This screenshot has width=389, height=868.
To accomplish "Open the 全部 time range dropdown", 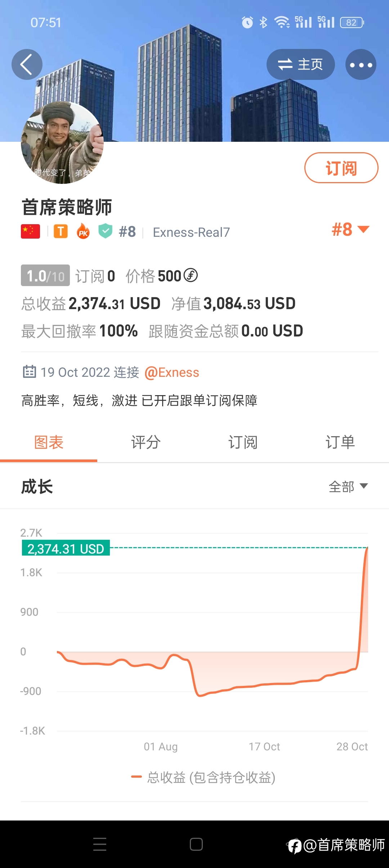I will tap(348, 487).
